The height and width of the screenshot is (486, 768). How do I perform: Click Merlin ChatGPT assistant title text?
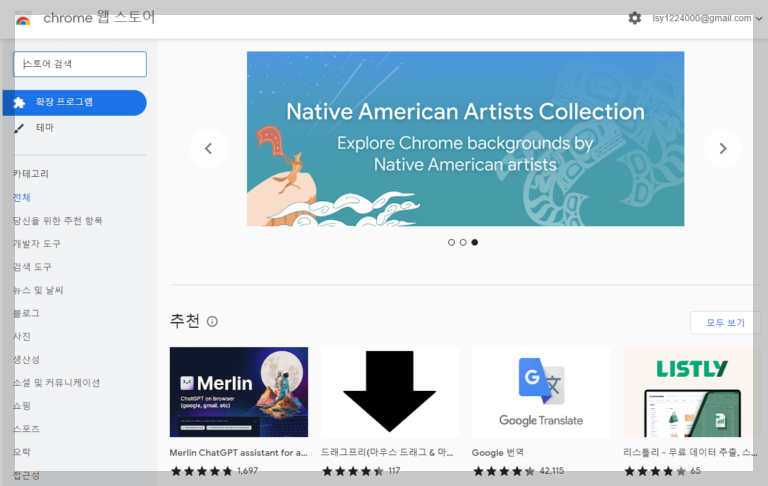pos(239,453)
